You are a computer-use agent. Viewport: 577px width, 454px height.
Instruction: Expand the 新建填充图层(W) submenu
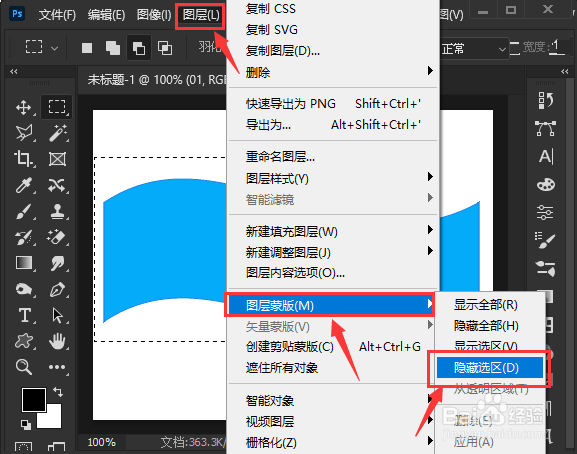point(430,230)
